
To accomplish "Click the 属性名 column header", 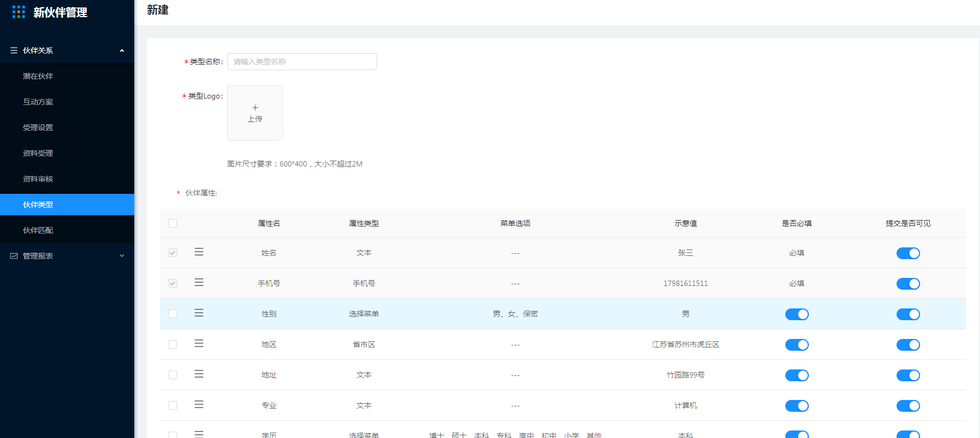I will (x=269, y=223).
